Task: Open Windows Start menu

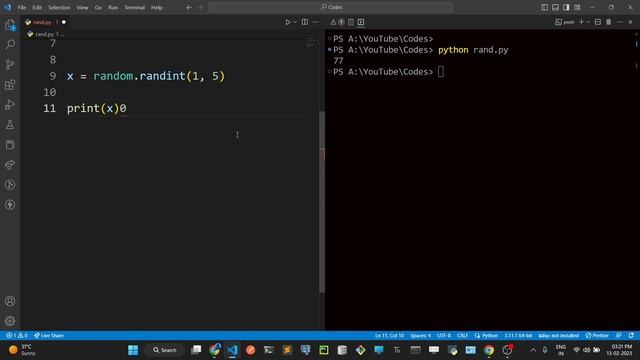Action: pyautogui.click(x=133, y=350)
